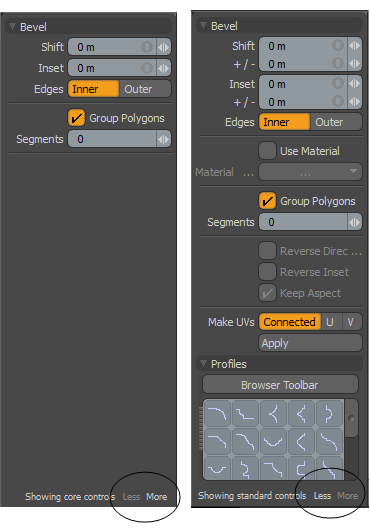This screenshot has width=370, height=532.
Task: Click arrow stepper on left panel Segments field
Action: [x=163, y=139]
